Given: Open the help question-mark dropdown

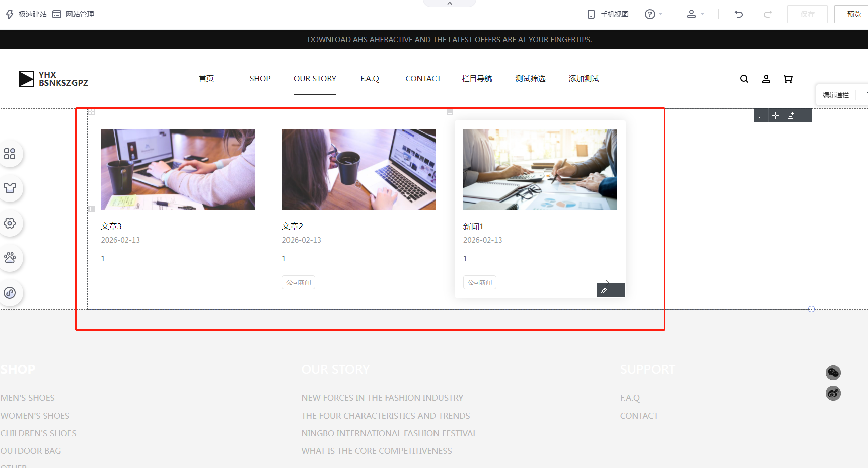Looking at the screenshot, I should [653, 14].
